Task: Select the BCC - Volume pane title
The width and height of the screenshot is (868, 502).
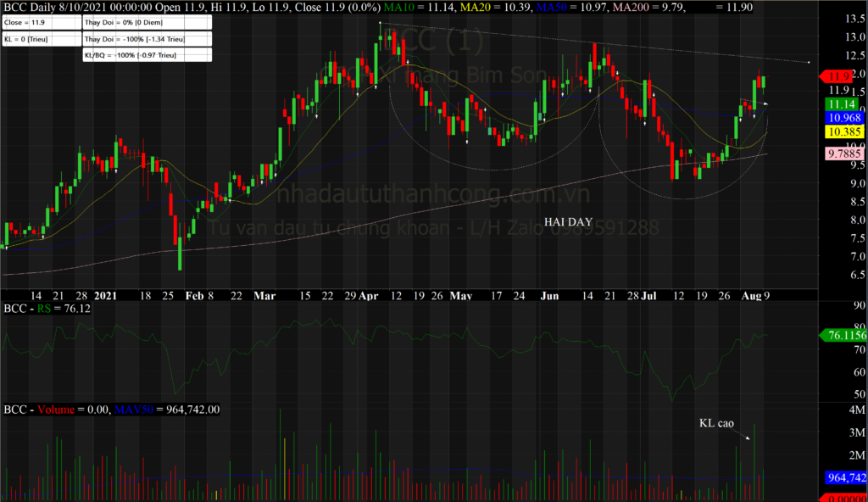Action: tap(55, 409)
